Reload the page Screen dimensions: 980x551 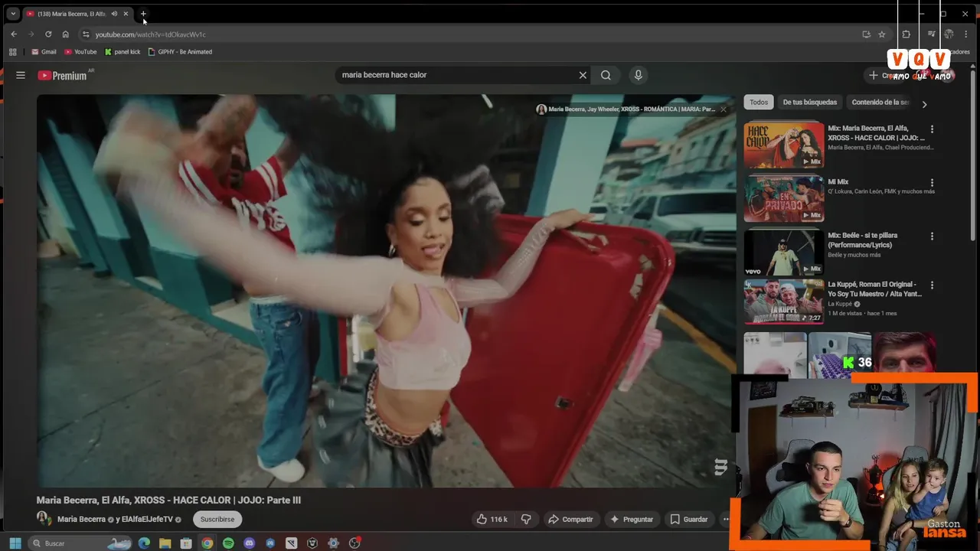click(48, 34)
